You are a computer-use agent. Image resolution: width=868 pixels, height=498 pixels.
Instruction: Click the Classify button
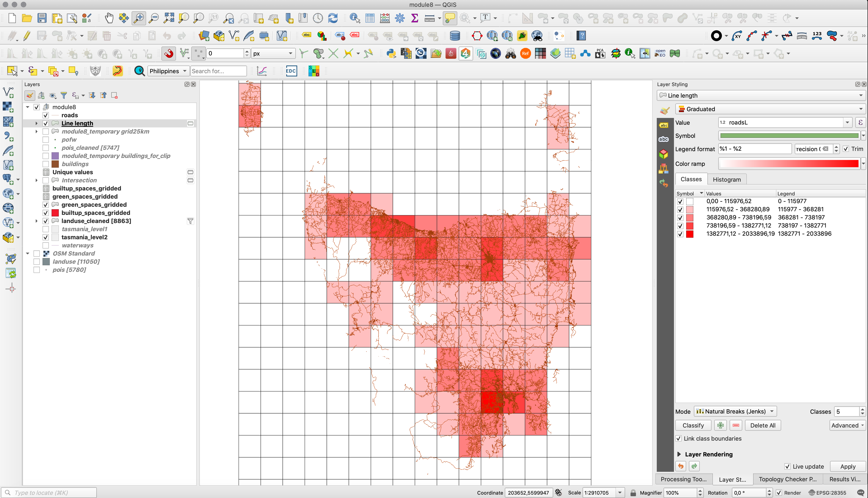tap(693, 425)
